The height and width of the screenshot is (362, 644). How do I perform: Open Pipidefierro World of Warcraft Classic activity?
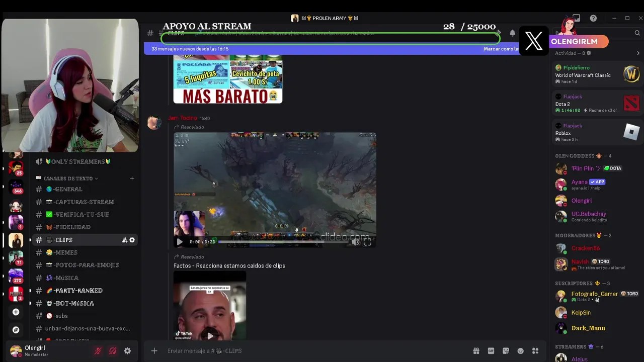(597, 74)
